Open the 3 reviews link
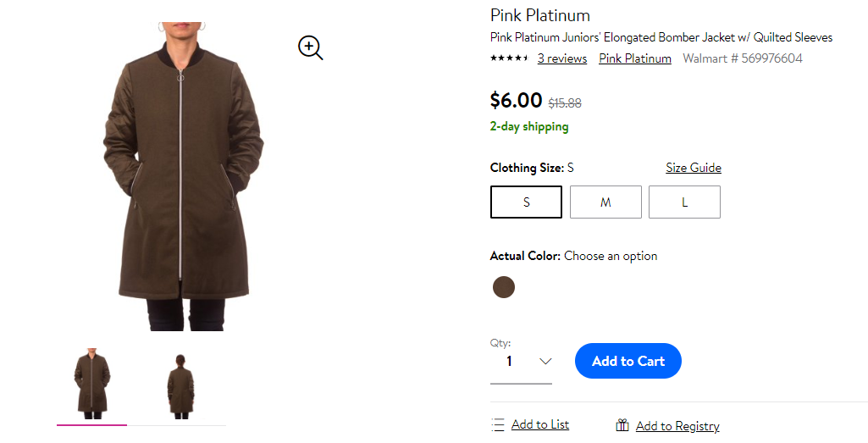Viewport: 868px width, 443px height. tap(562, 58)
